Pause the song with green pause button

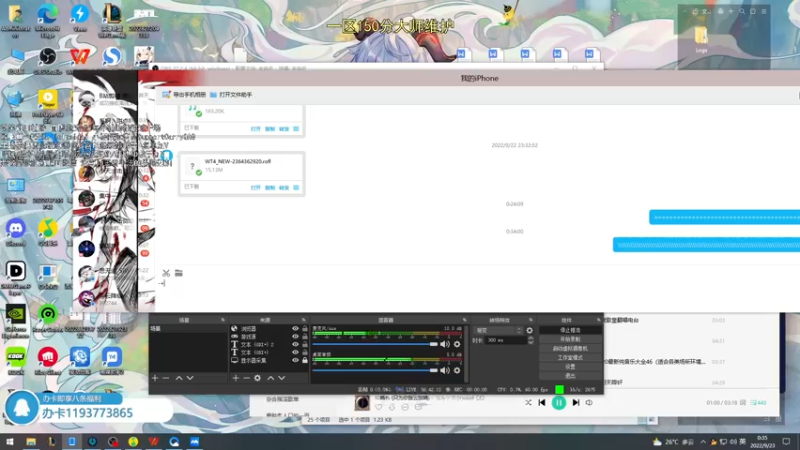click(559, 403)
